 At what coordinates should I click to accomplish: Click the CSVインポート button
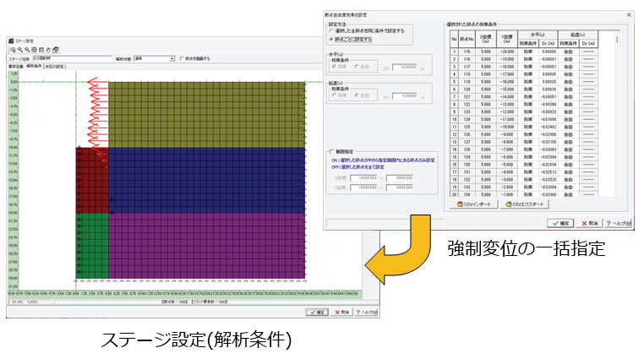point(473,204)
